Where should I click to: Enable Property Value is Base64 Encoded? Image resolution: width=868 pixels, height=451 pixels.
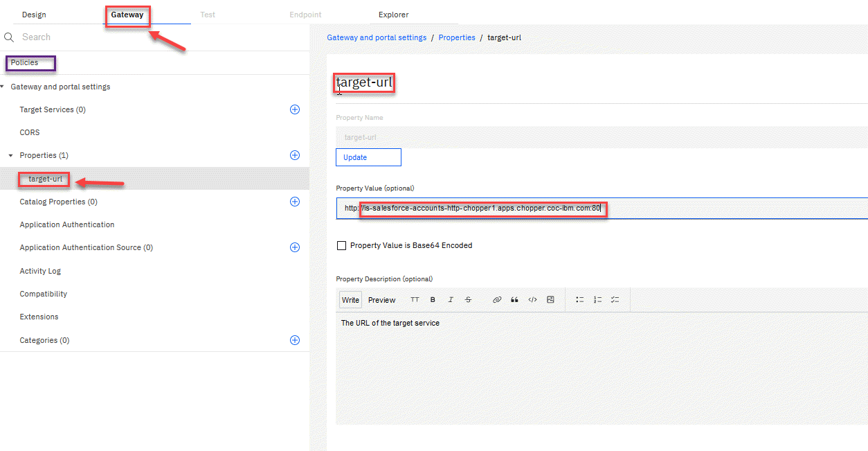point(341,245)
